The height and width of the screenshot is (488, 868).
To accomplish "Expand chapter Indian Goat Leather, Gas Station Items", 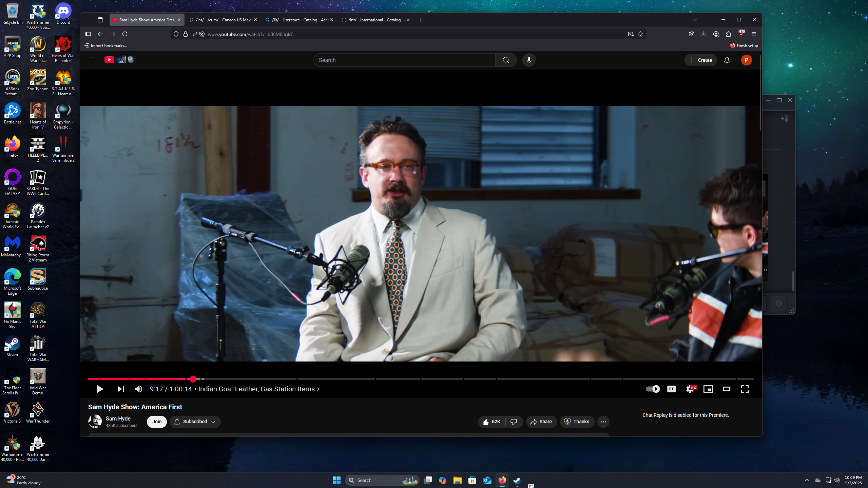I will [258, 389].
